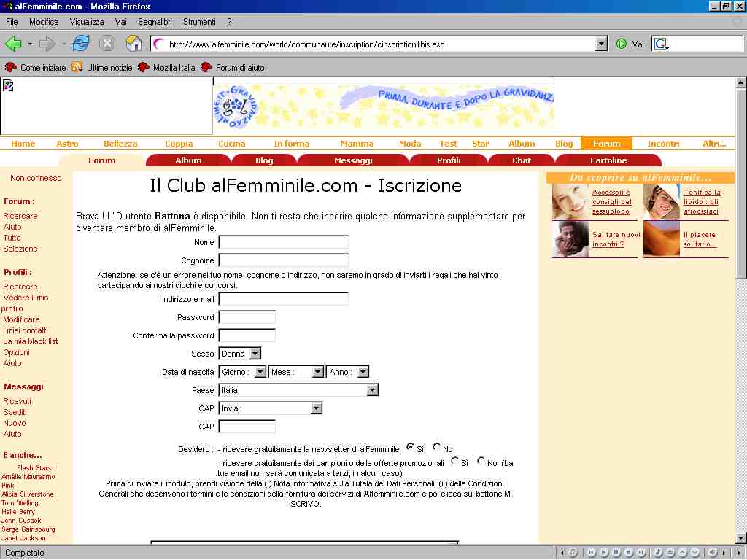Open the home page icon

(x=134, y=43)
